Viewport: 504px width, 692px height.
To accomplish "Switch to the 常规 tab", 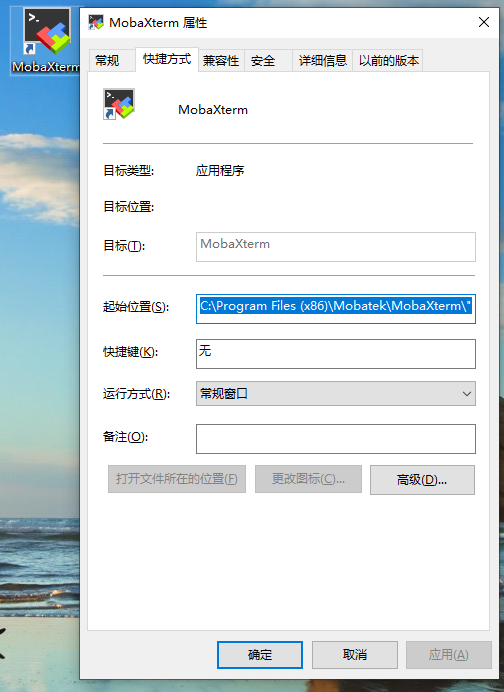I will tap(108, 60).
